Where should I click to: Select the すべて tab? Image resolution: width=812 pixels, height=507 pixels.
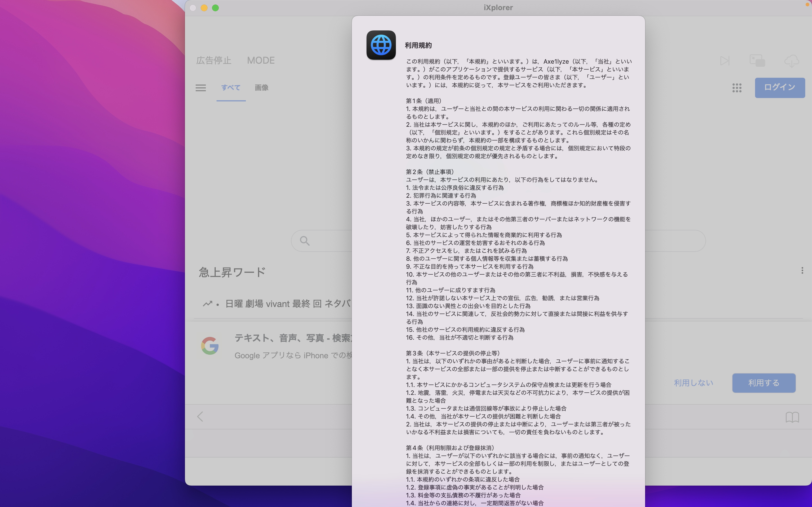(231, 88)
